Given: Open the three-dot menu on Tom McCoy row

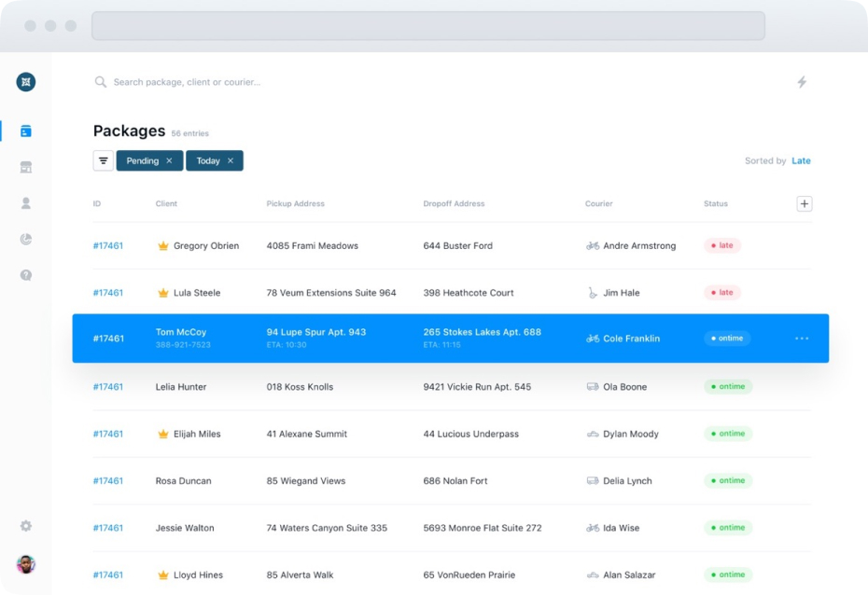Looking at the screenshot, I should 802,339.
